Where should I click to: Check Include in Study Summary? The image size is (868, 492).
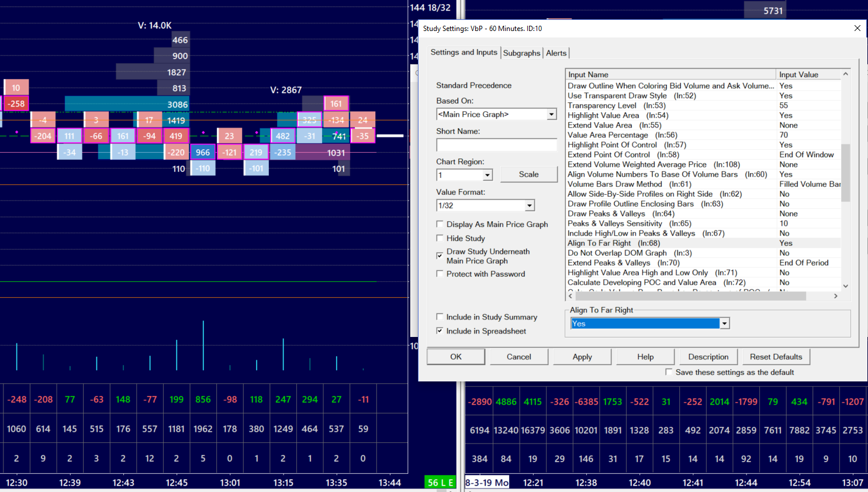(x=440, y=316)
